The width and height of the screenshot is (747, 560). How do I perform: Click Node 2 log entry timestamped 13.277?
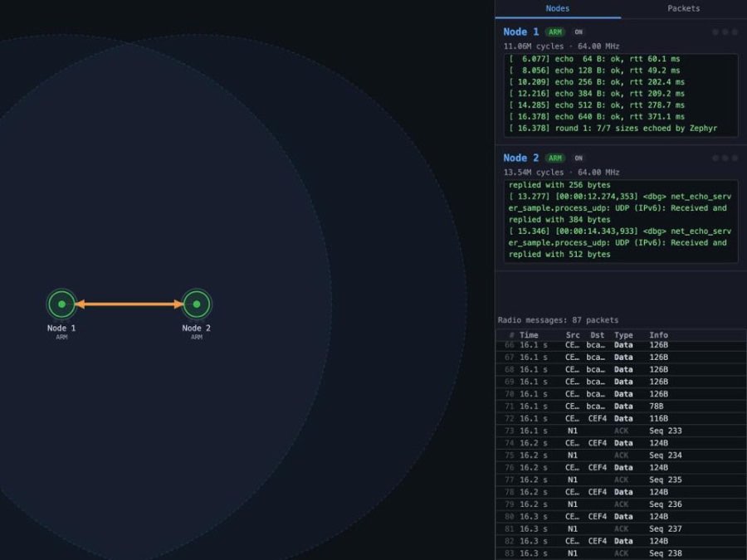(x=620, y=208)
